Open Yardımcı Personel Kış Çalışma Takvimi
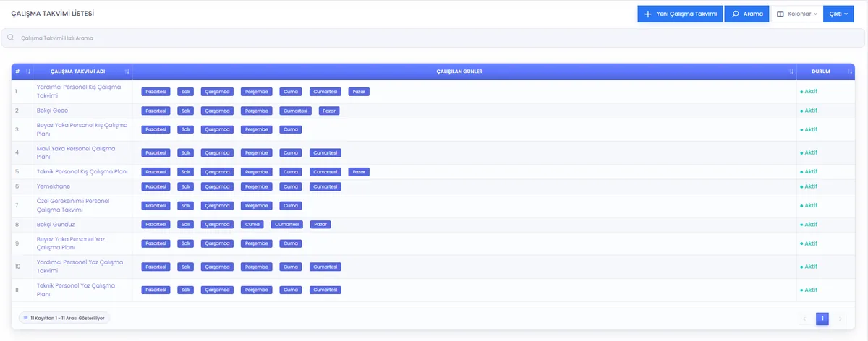This screenshot has width=868, height=341. click(79, 91)
